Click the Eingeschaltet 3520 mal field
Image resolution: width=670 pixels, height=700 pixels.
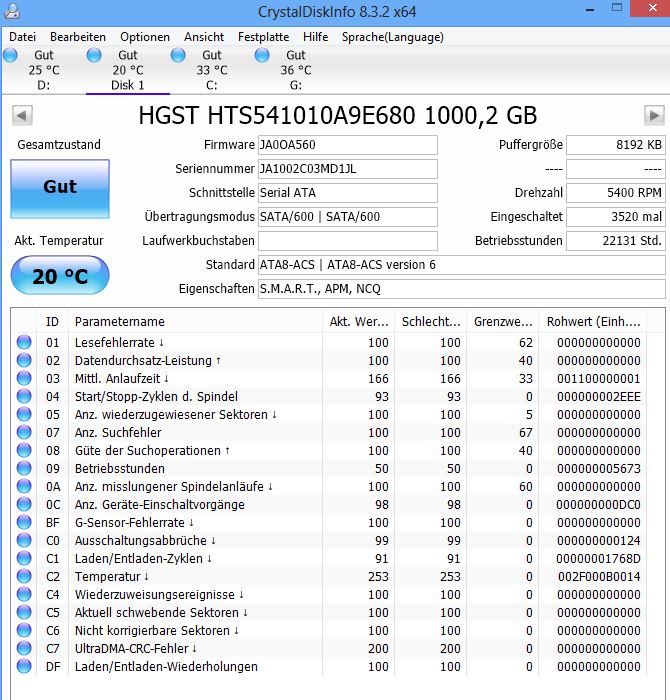click(x=616, y=217)
